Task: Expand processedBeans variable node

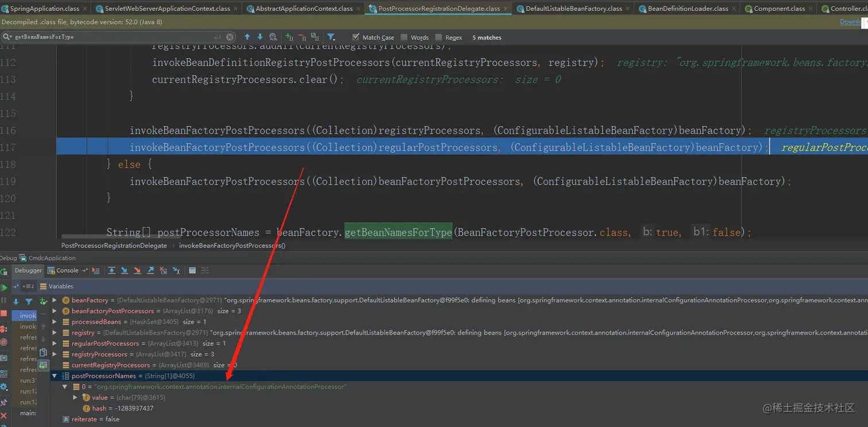Action: 55,322
